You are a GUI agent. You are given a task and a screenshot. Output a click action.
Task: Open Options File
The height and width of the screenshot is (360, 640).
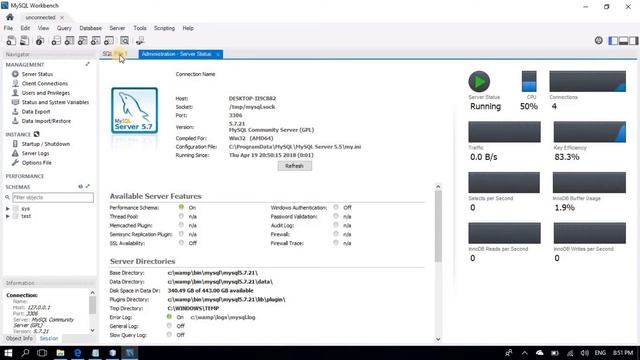(36, 162)
